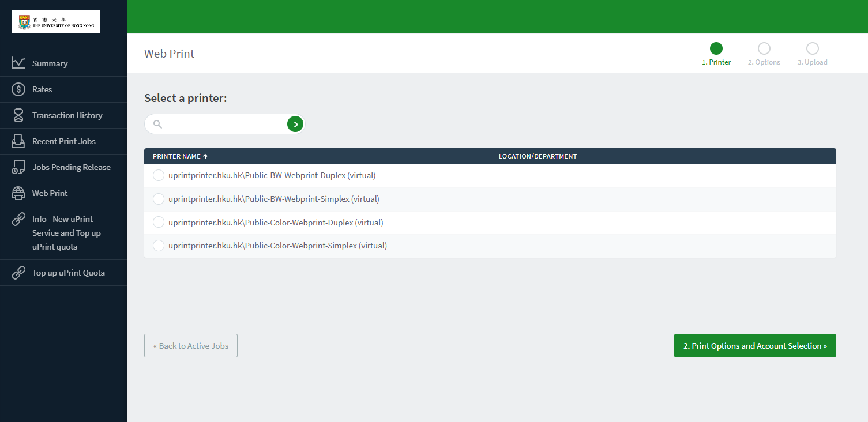Viewport: 868px width, 422px height.
Task: Click the Transaction History hourglass icon
Action: pyautogui.click(x=18, y=115)
